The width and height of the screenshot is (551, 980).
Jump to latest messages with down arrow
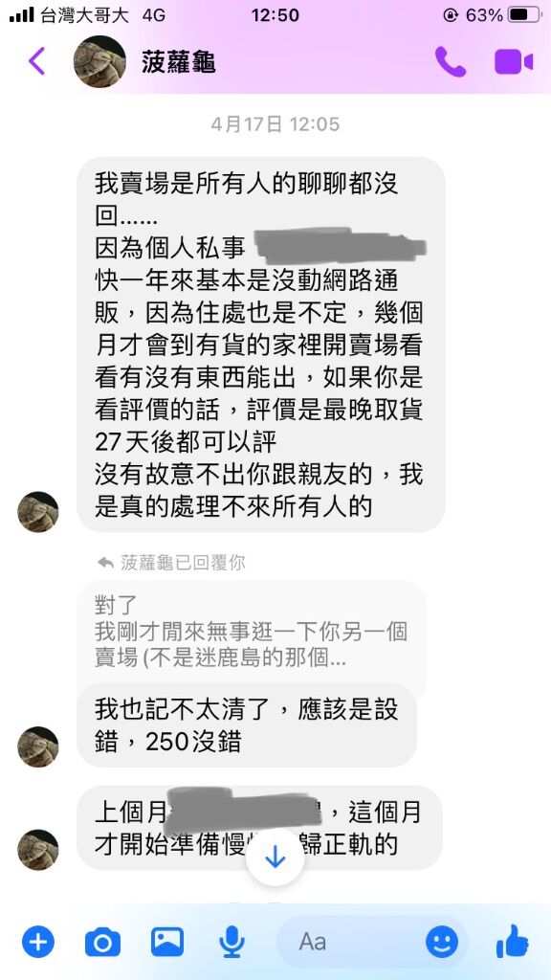point(275,857)
